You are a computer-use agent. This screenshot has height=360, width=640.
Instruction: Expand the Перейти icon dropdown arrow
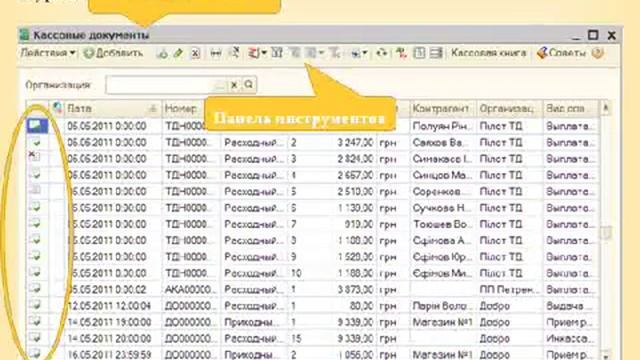click(x=365, y=53)
